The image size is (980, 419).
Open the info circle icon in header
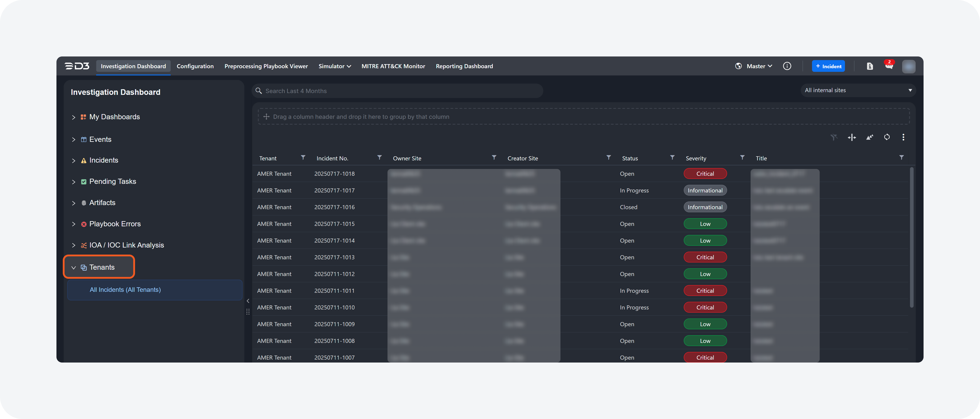787,66
